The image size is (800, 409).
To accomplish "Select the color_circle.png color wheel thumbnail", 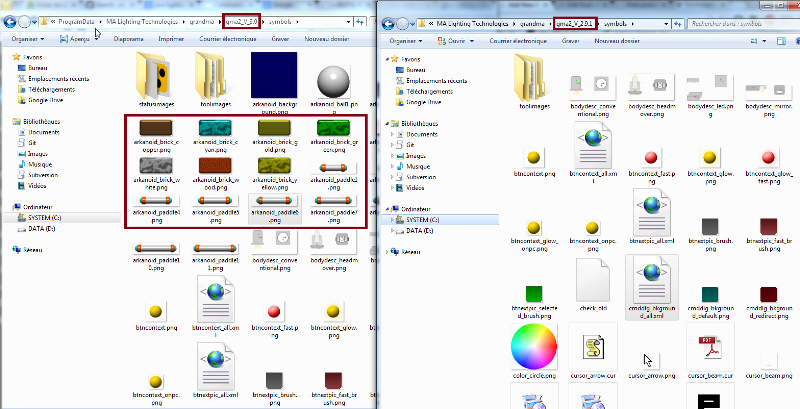I will [x=533, y=346].
